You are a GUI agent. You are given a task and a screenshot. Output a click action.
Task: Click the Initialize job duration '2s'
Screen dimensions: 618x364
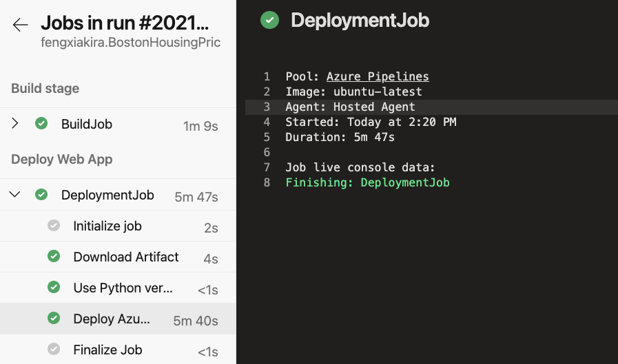(211, 228)
